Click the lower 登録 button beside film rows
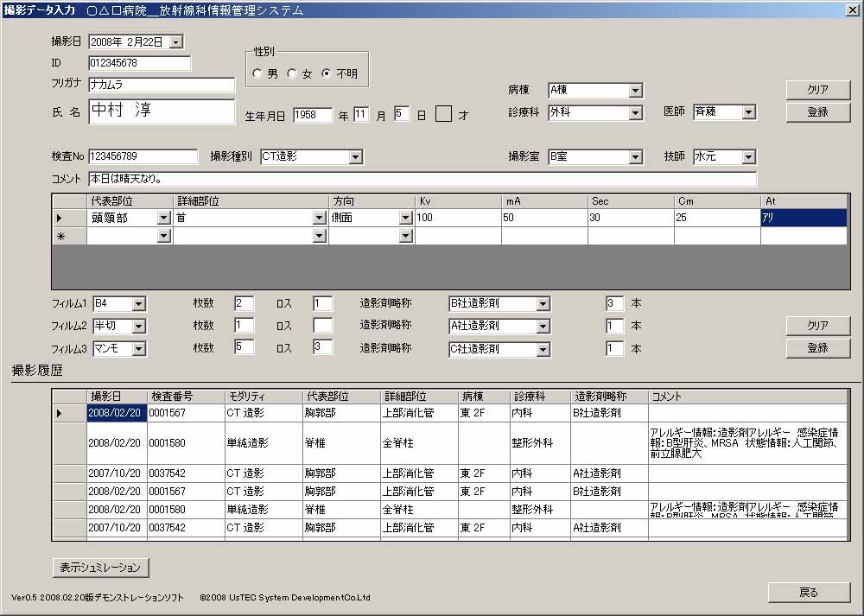The height and width of the screenshot is (616, 864). click(817, 347)
